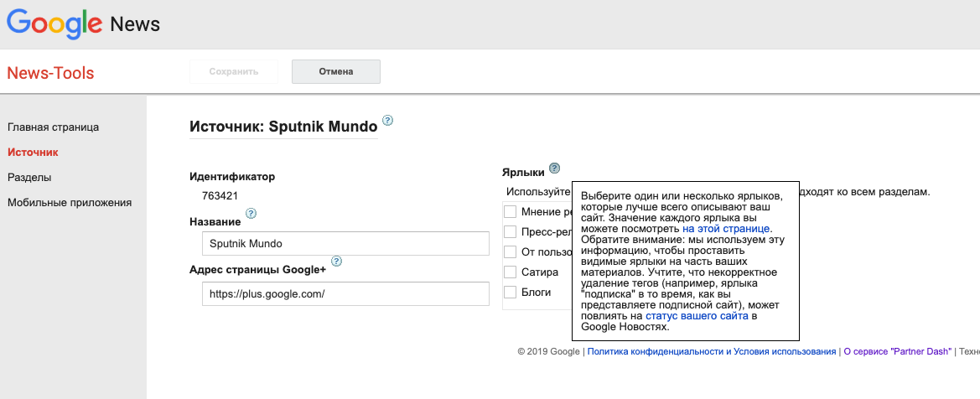Viewport: 980px width, 399px height.
Task: Select Мобильные приложения in sidebar
Action: click(x=70, y=202)
